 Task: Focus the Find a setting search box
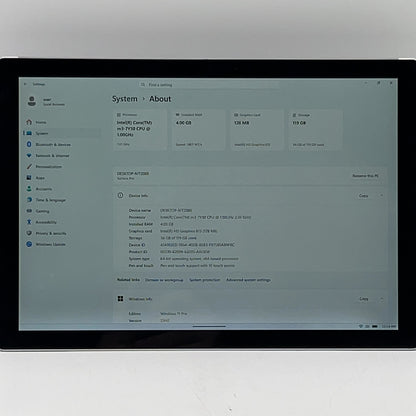coord(210,85)
